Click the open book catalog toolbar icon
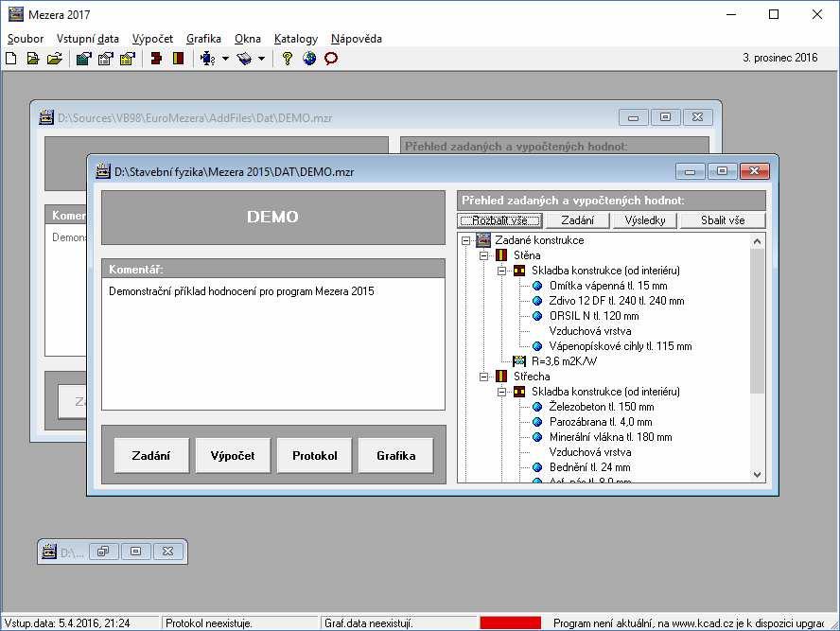Image resolution: width=840 pixels, height=631 pixels. coord(244,58)
